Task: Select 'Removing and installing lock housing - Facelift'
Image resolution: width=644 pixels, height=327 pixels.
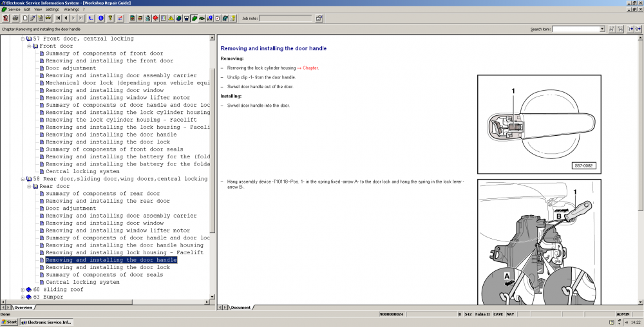Action: 124,253
